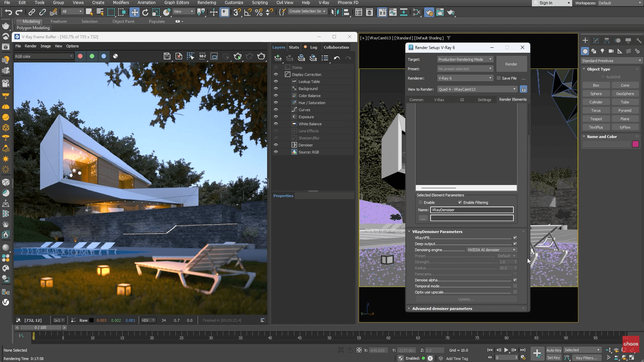Open the Workspaces dropdown
This screenshot has height=362, width=644.
click(620, 3)
